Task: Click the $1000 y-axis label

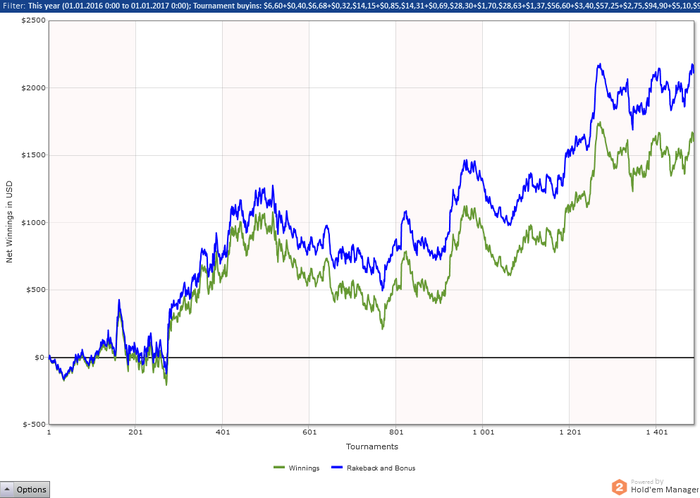Action: (x=33, y=223)
